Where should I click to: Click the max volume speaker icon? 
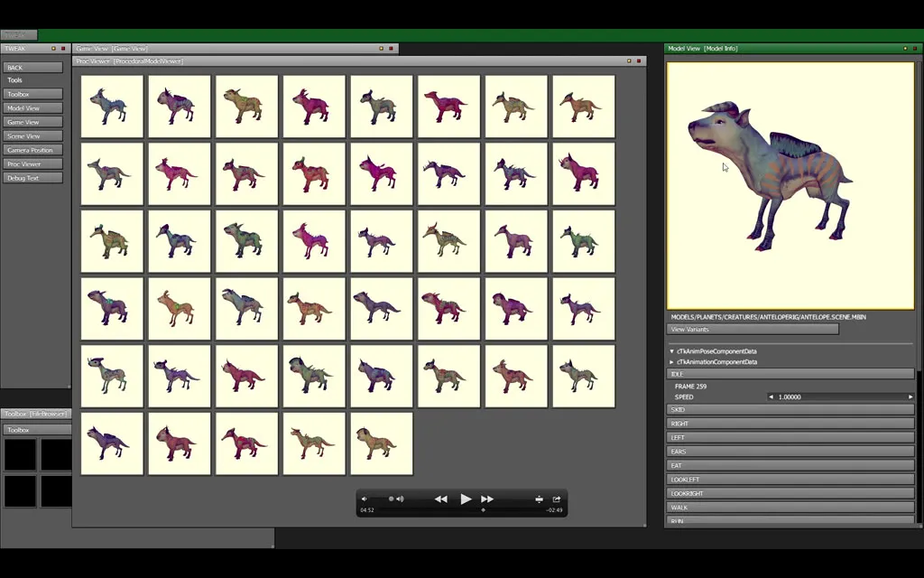click(x=400, y=499)
